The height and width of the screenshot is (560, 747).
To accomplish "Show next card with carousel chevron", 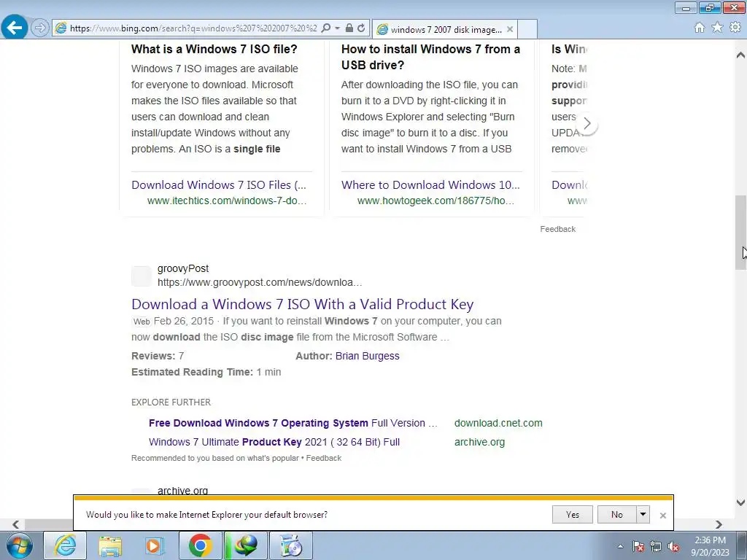I will point(587,124).
